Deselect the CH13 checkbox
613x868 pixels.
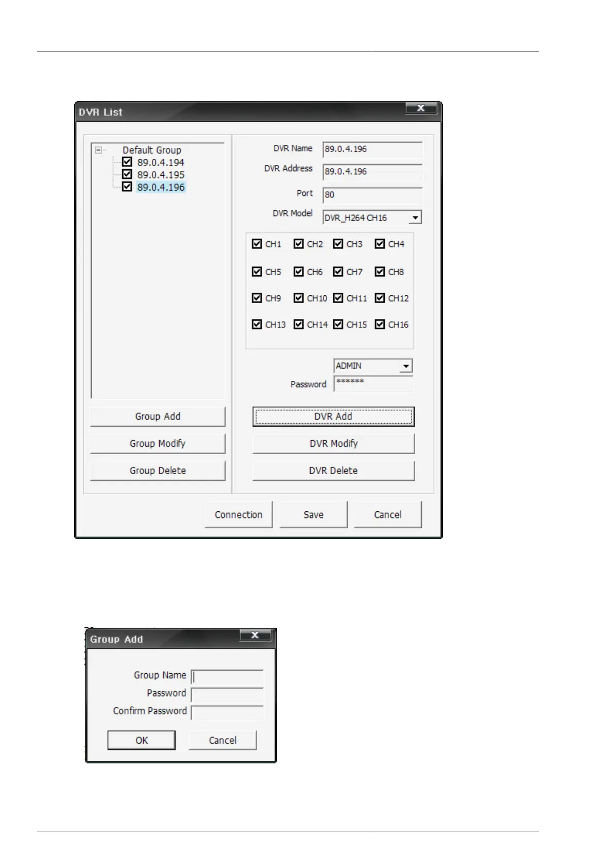point(257,324)
